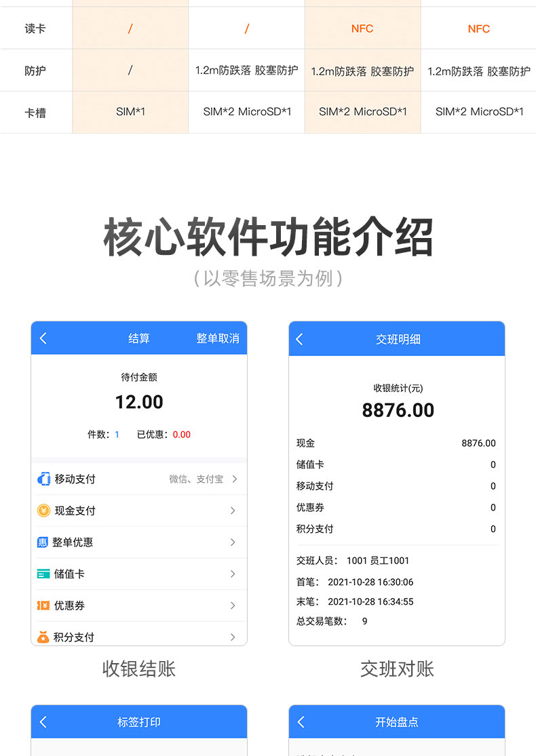Go back from the 标签打印 screen

click(x=43, y=722)
